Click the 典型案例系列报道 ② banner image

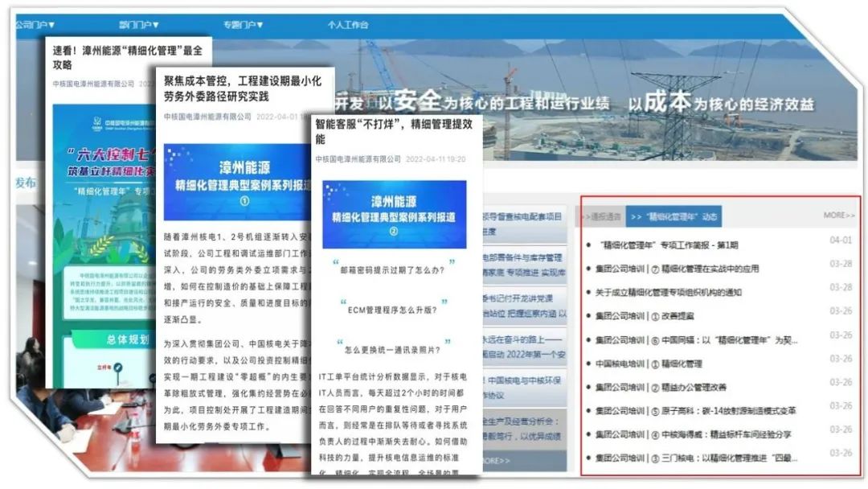(394, 214)
